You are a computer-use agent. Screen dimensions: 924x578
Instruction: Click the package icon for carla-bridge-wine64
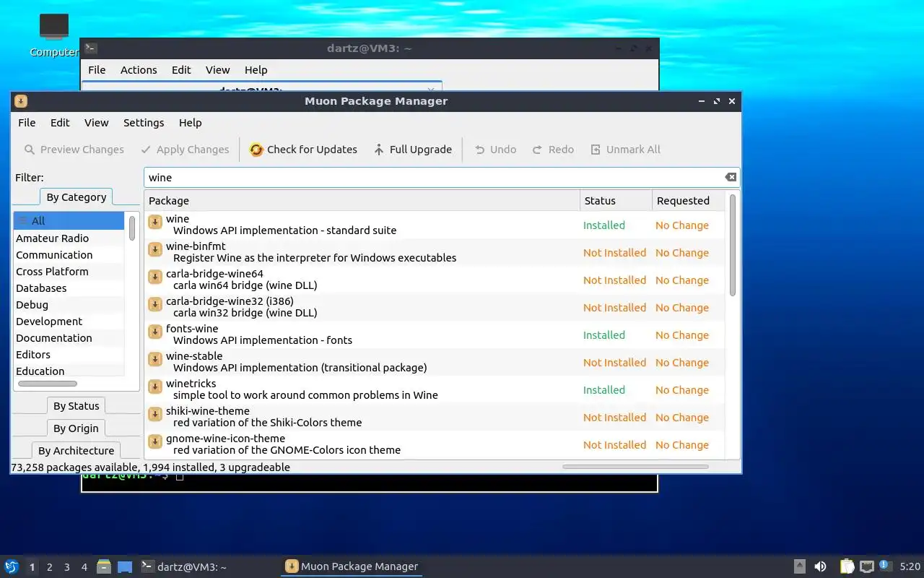[154, 277]
